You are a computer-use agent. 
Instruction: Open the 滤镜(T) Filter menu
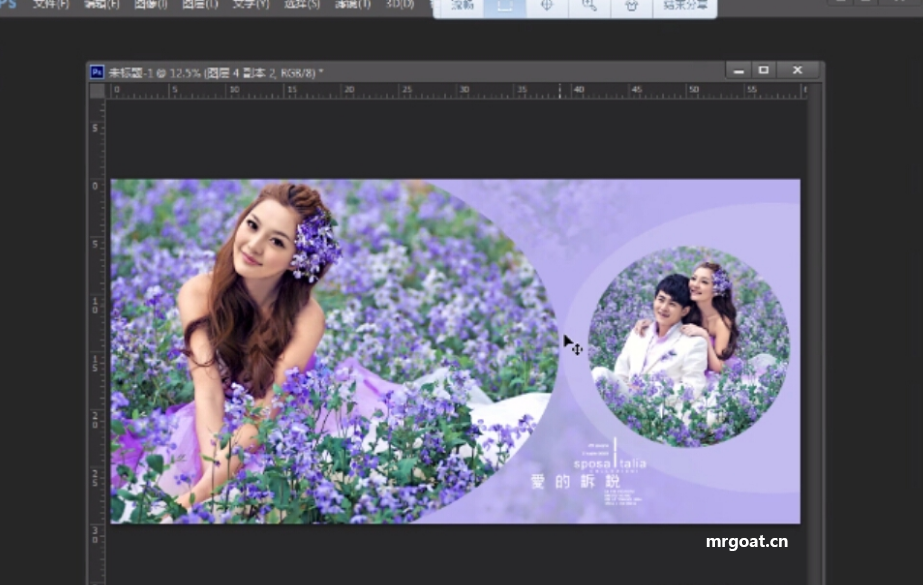(x=351, y=4)
